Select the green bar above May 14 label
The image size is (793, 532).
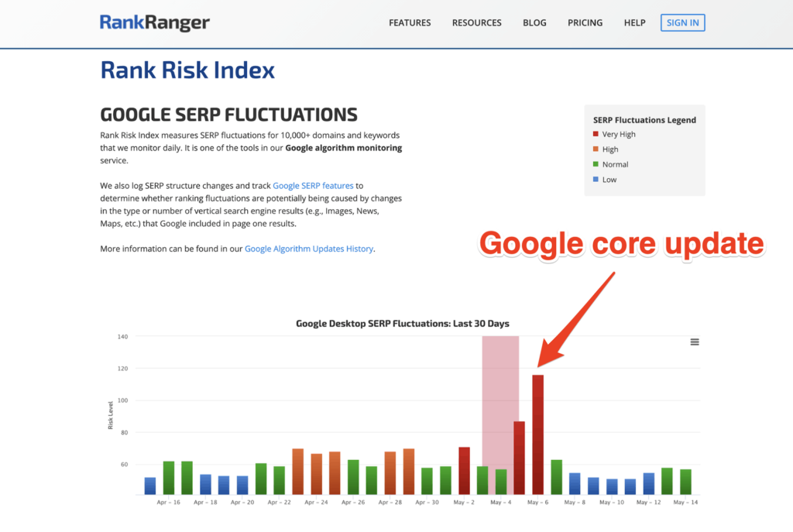[685, 482]
